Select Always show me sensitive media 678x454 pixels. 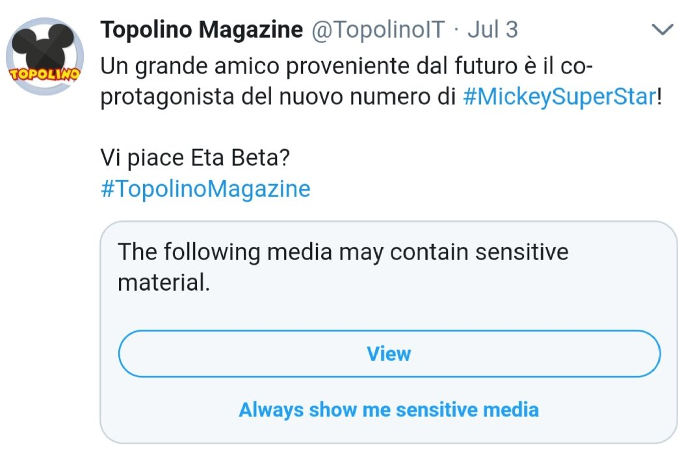pos(389,409)
